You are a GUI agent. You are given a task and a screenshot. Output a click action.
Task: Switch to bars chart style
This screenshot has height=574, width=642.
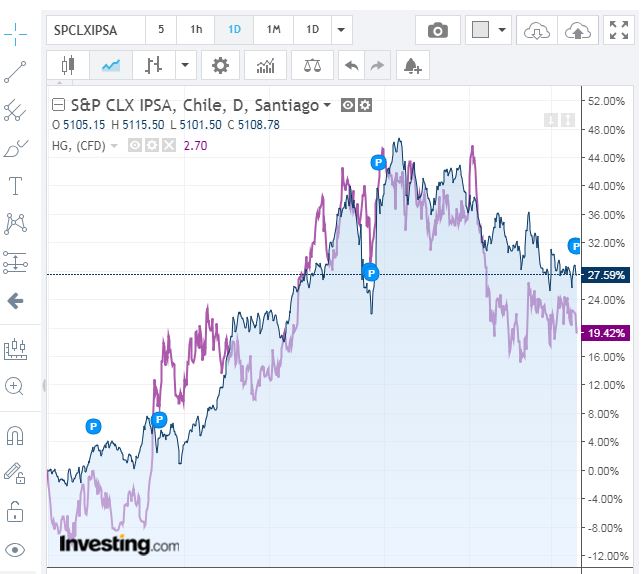pos(154,65)
